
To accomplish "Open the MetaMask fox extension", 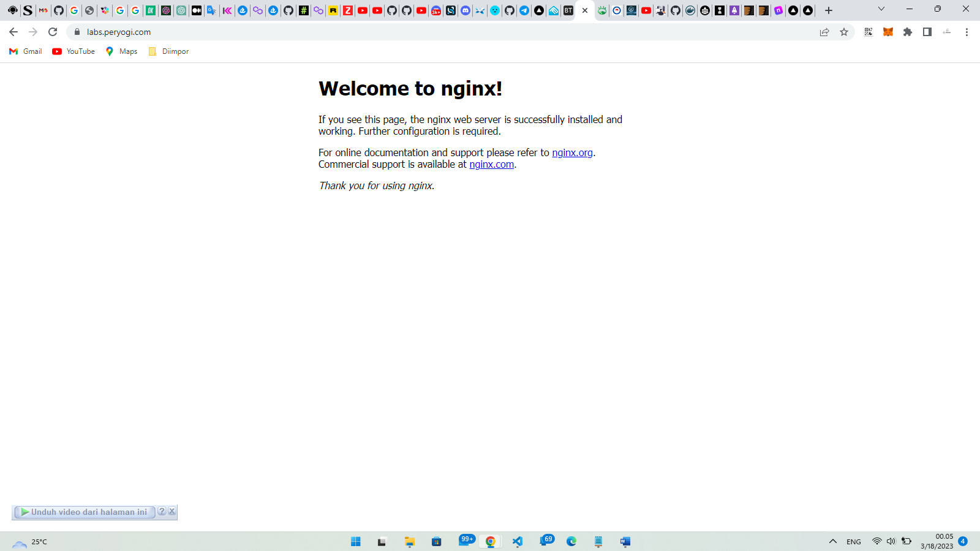I will coord(888,32).
